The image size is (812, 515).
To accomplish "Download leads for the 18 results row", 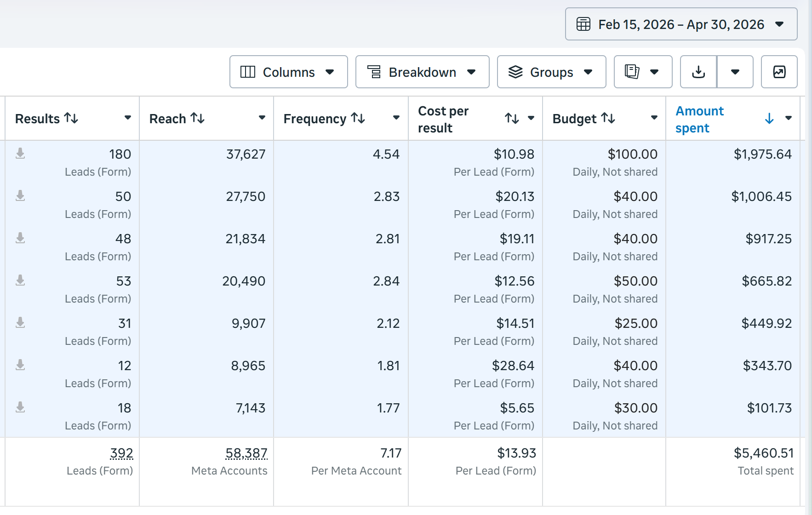I will 20,407.
